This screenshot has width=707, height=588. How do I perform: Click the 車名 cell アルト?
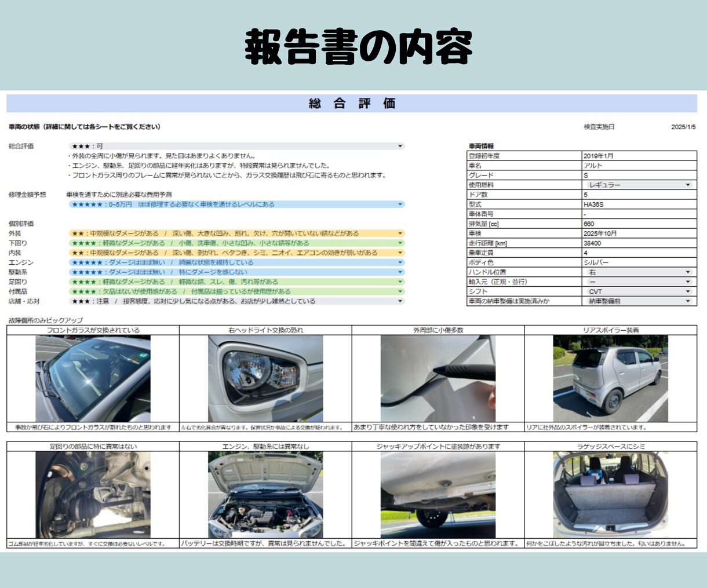click(x=639, y=166)
